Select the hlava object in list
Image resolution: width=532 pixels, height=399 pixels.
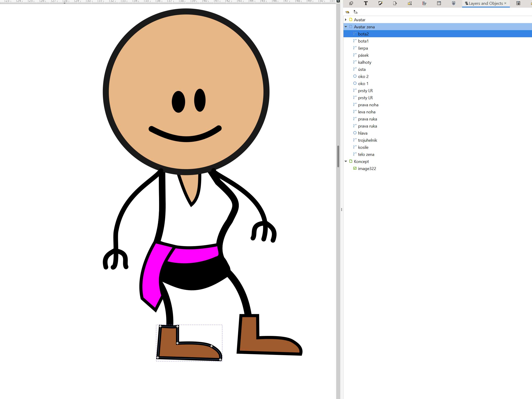(x=362, y=133)
